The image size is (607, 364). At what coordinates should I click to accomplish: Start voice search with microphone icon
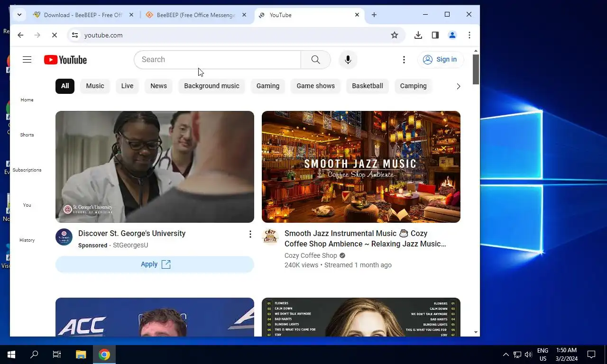point(348,60)
